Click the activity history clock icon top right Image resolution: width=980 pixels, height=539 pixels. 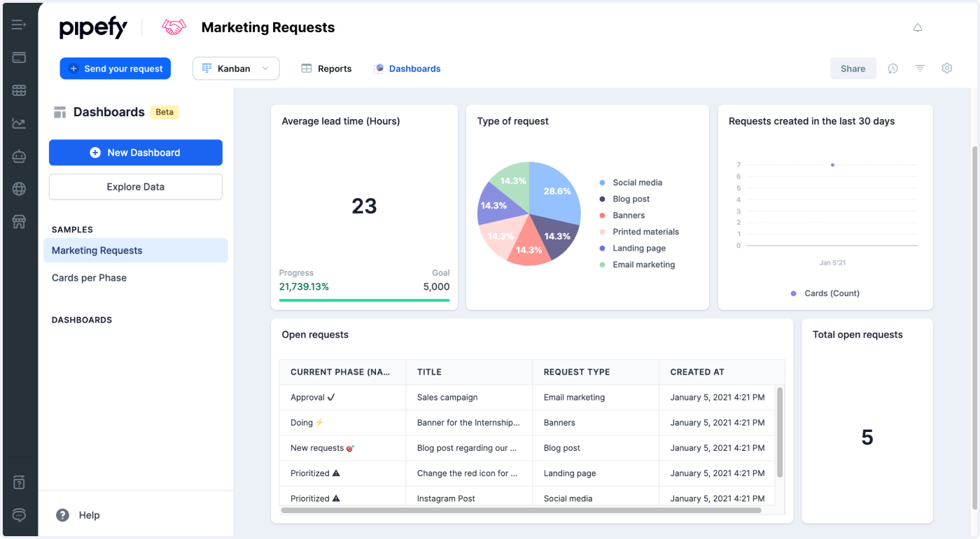click(x=892, y=68)
